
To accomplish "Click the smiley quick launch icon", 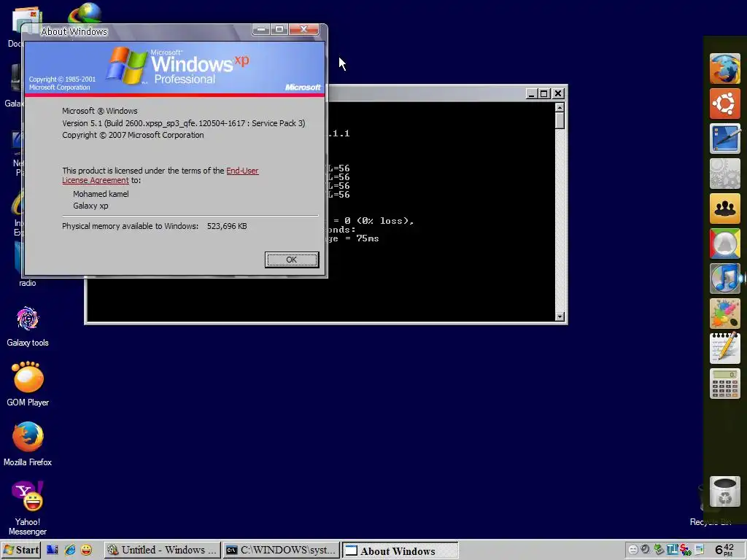I will tap(86, 550).
